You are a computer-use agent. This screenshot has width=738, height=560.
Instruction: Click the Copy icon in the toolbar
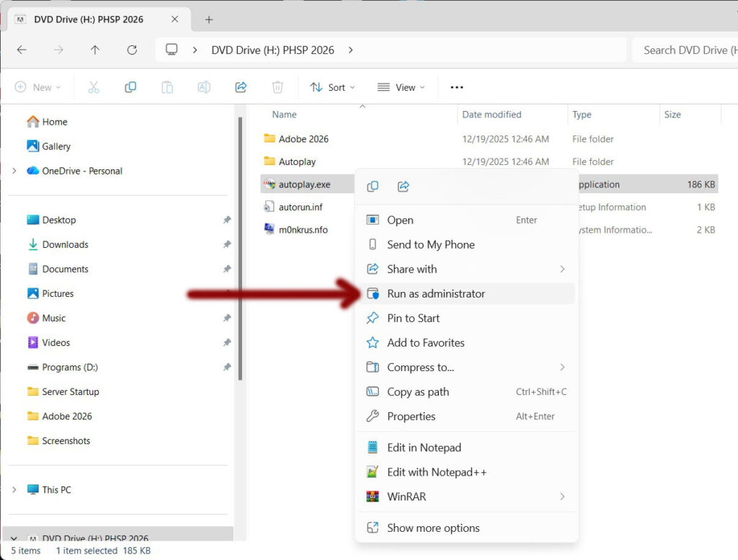point(130,87)
